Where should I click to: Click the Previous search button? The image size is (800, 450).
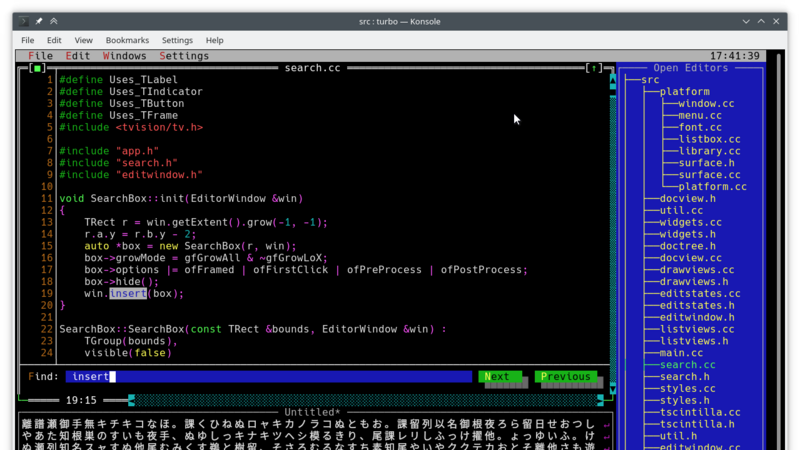click(566, 377)
